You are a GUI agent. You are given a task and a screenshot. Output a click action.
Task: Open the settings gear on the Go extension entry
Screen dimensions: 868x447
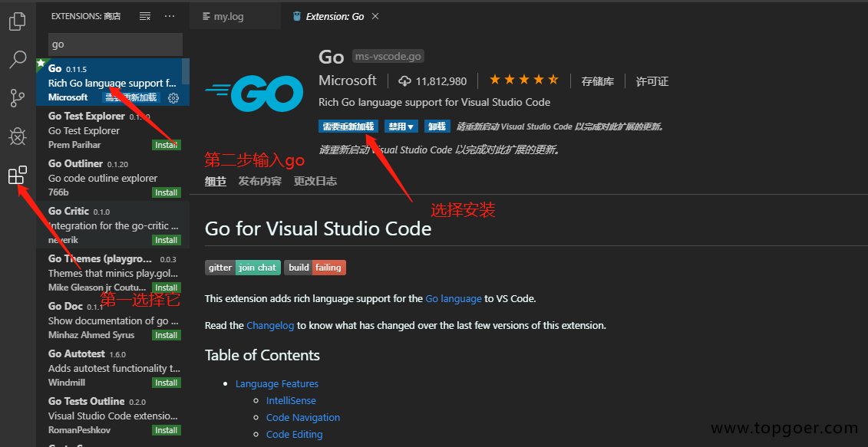pos(173,98)
